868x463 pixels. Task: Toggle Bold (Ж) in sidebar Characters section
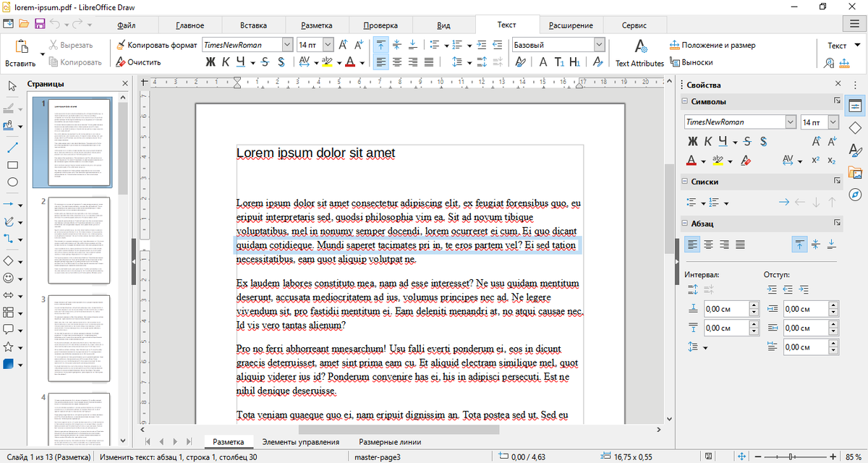point(692,140)
